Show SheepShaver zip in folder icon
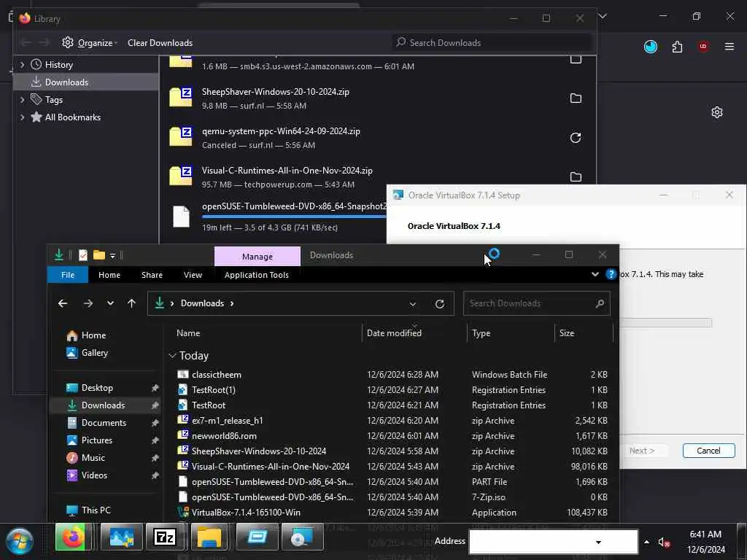This screenshot has width=747, height=560. tap(576, 98)
